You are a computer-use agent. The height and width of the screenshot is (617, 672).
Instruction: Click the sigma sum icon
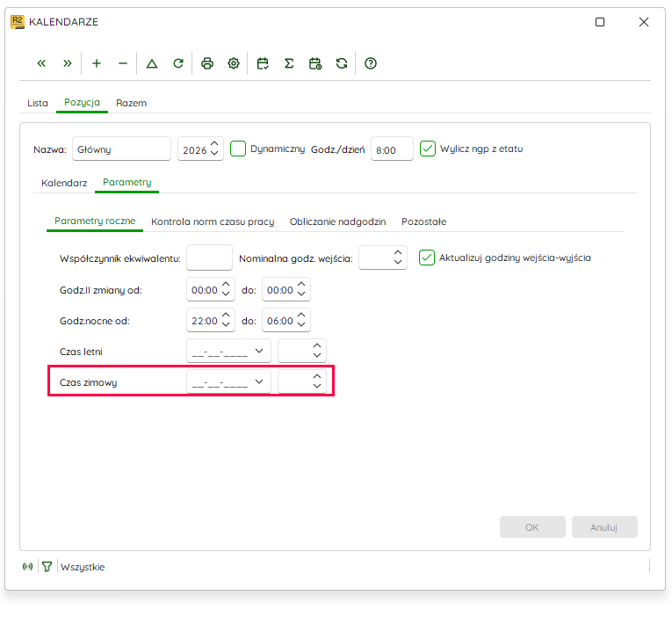pyautogui.click(x=289, y=63)
